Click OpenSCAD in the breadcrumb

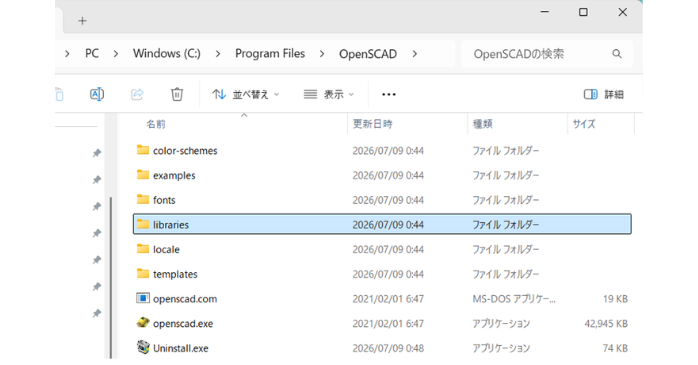point(368,54)
